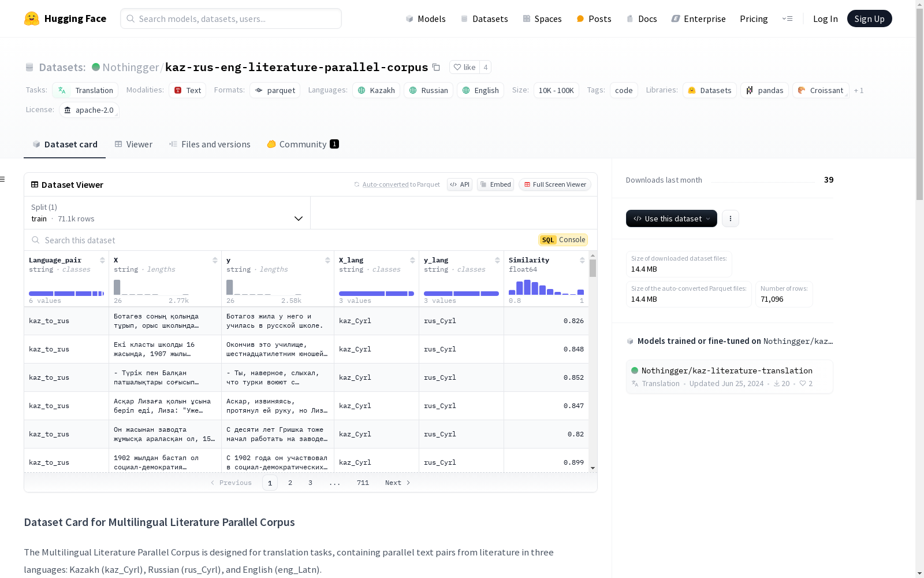Click the x string lengths histogram
924x578 pixels.
pos(151,287)
